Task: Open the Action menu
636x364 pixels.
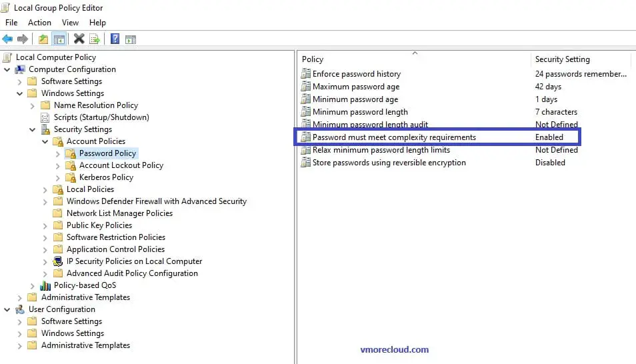Action: coord(39,23)
